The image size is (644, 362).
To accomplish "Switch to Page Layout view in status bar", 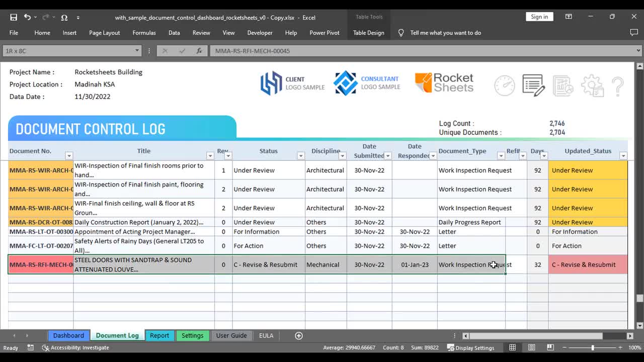I will click(x=531, y=347).
